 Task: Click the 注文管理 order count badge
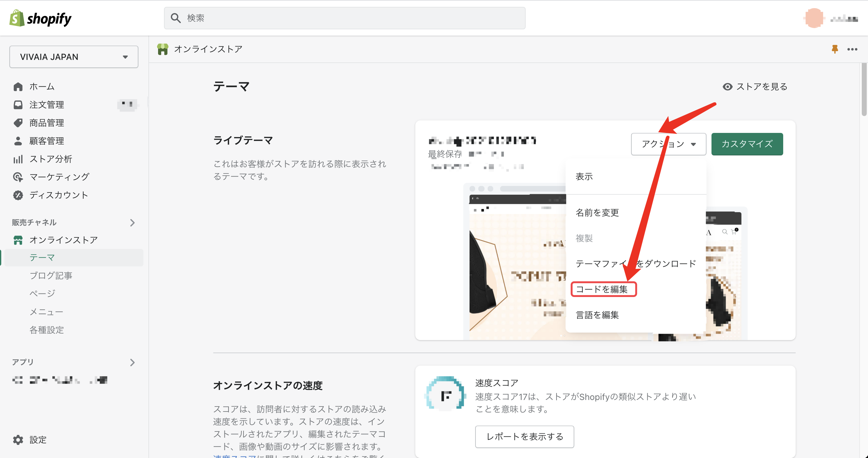coord(128,105)
